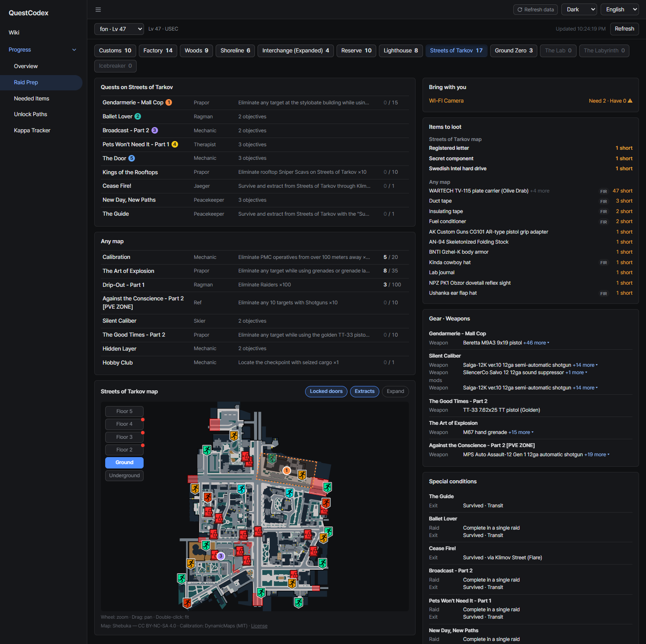This screenshot has height=644, width=646.
Task: Click teal badge 2 next to Ballet Lover
Action: pos(137,117)
